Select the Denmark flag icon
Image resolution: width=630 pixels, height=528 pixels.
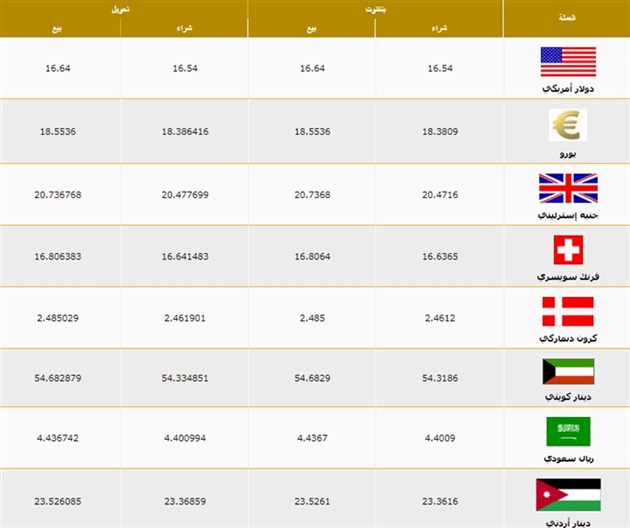pos(567,312)
